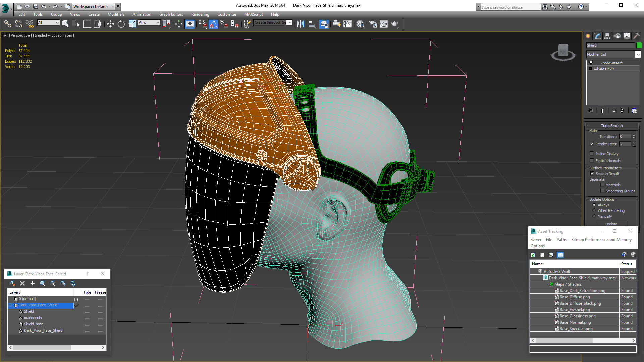Select the mannequin object in Layers list
Screen dimensions: 644x362
coord(33,318)
